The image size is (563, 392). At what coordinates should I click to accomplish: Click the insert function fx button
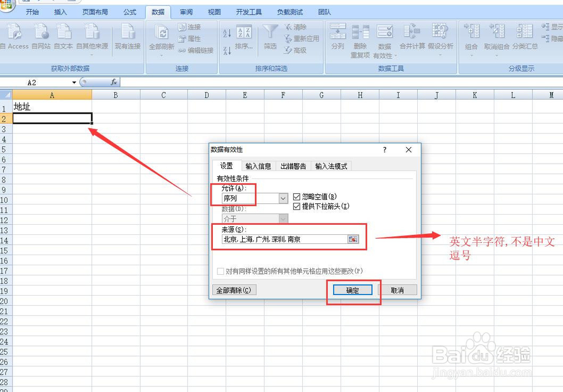[114, 82]
